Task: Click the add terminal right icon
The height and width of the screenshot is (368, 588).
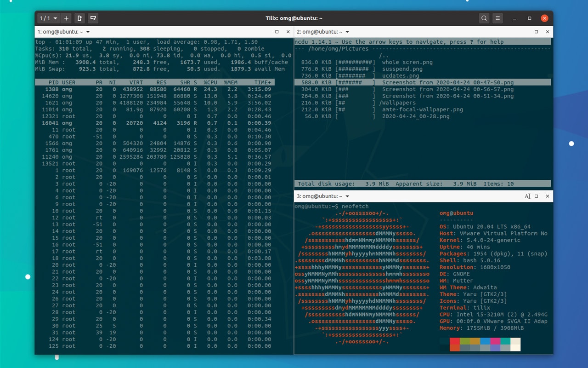Action: click(80, 18)
